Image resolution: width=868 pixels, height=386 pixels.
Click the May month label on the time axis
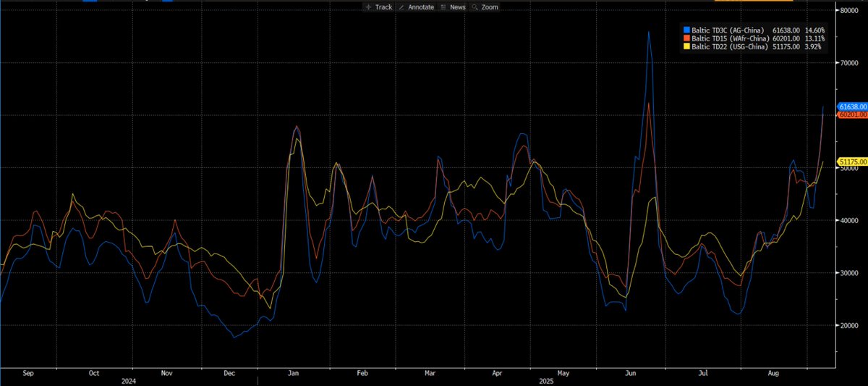click(564, 373)
